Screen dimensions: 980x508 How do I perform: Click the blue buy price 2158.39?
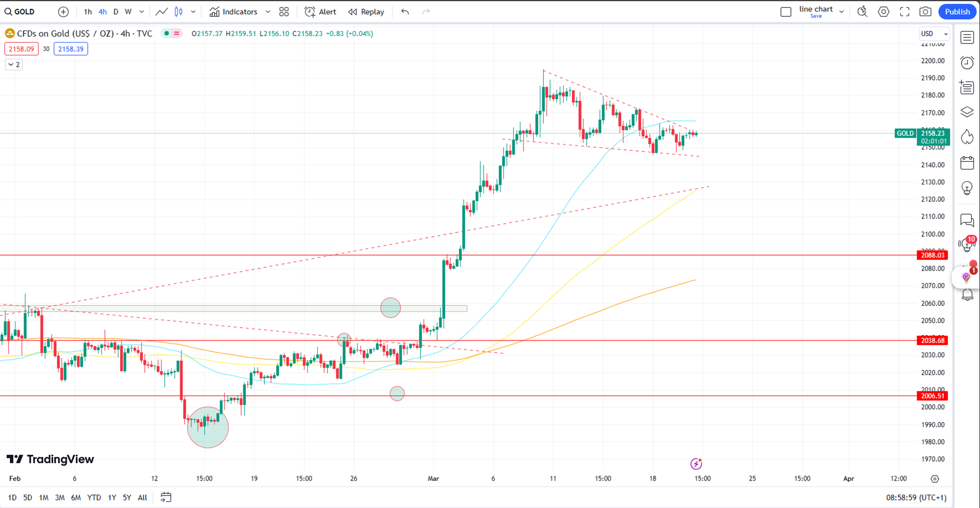point(71,49)
